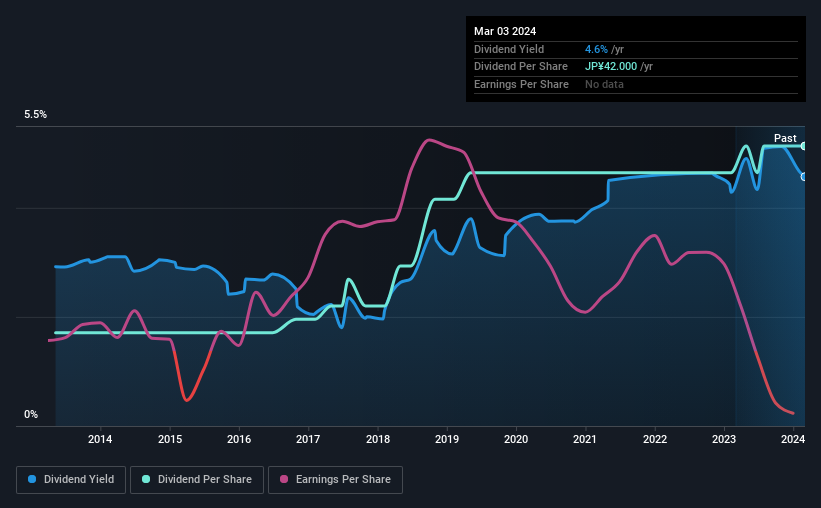821x508 pixels.
Task: Select the teal Dividend Per Share endpoint marker
Action: 804,146
